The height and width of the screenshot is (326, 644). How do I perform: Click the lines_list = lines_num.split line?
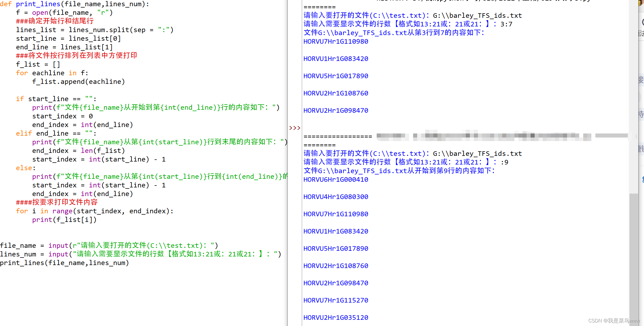point(95,30)
